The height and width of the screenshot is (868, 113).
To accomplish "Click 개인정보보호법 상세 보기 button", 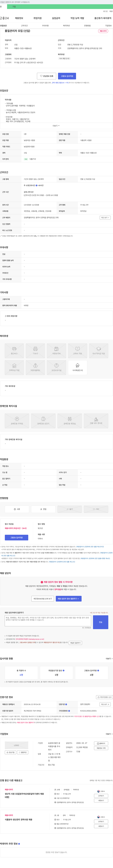I will point(43,599).
